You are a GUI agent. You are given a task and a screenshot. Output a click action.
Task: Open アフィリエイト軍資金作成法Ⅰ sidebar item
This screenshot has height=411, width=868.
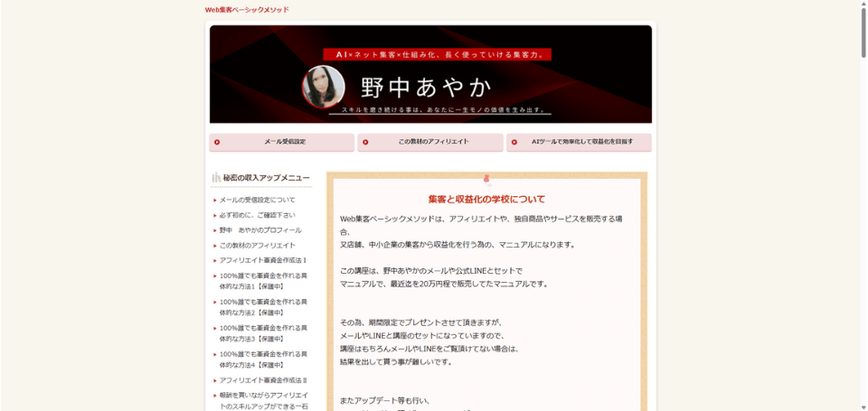(263, 260)
